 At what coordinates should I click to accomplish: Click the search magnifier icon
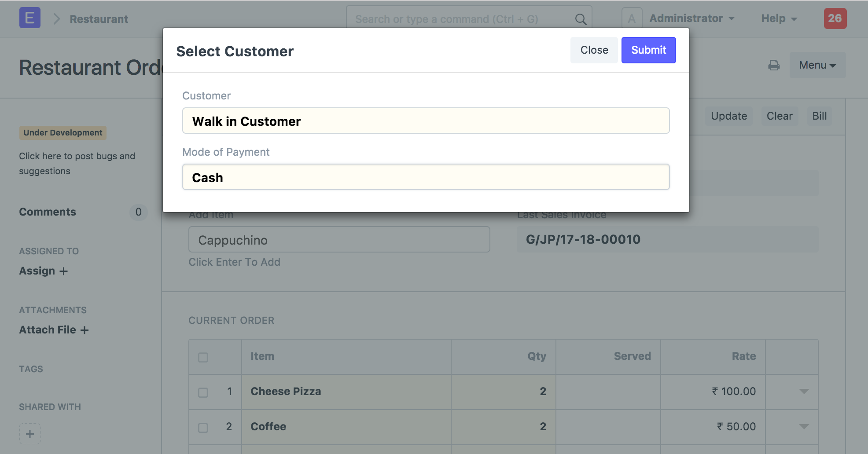pos(581,19)
